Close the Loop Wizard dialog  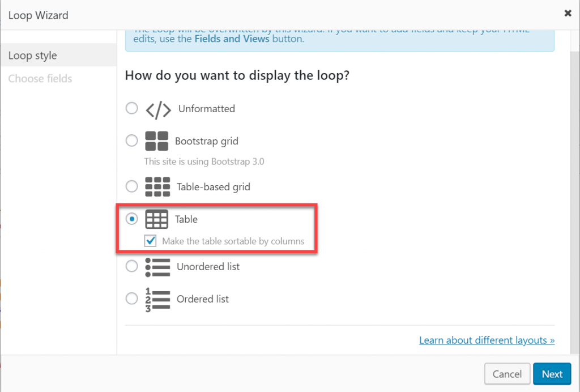point(568,14)
